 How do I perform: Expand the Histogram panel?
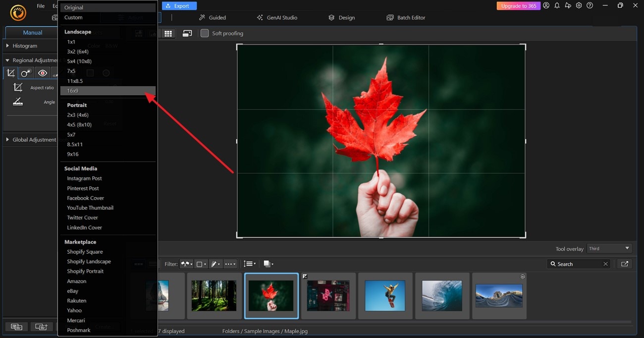(x=7, y=46)
